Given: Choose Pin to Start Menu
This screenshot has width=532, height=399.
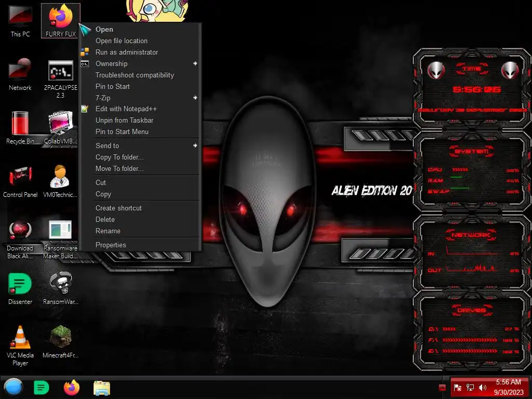Looking at the screenshot, I should click(140, 131).
